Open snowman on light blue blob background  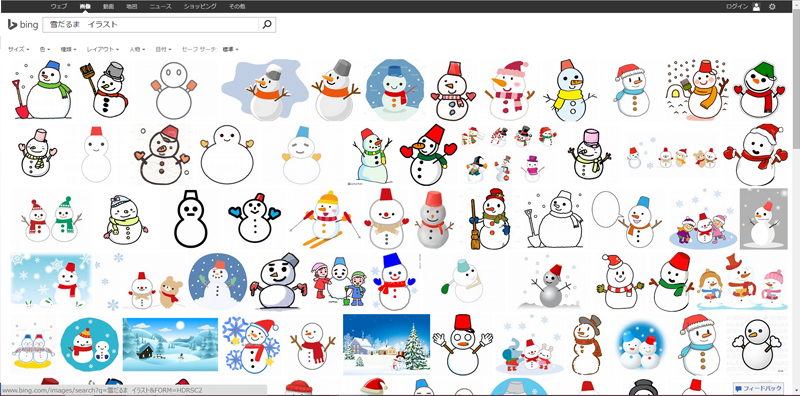point(265,90)
